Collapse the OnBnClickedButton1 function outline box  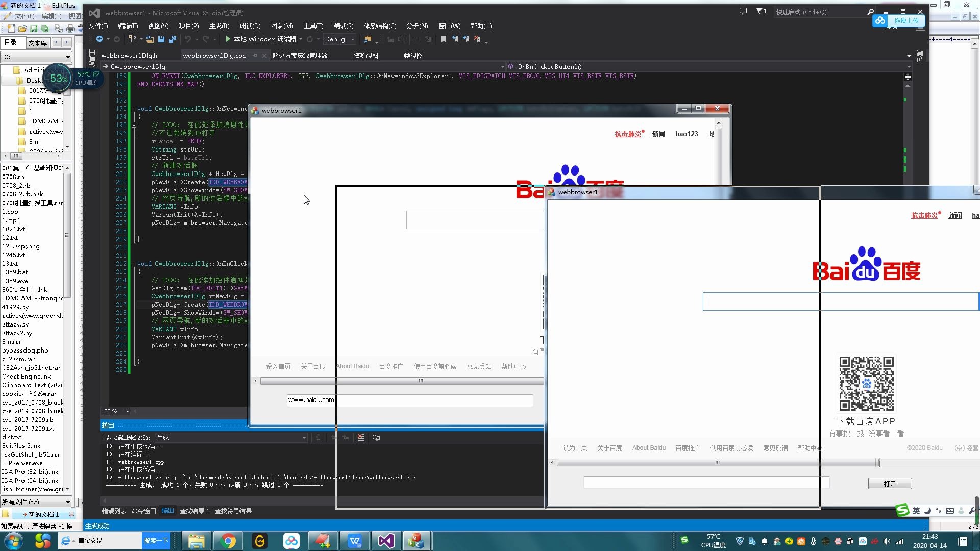pos(134,264)
